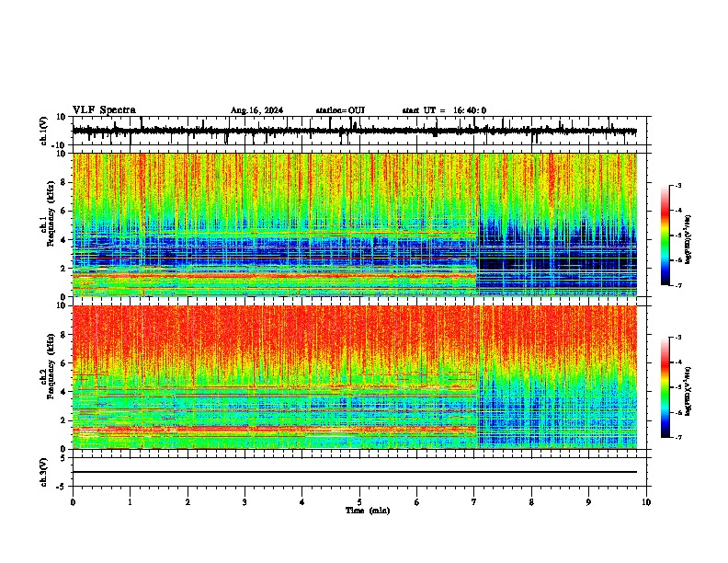This screenshot has width=728, height=563.
Task: Click the ch.1 spectrogram color scale bar
Action: 665,236
